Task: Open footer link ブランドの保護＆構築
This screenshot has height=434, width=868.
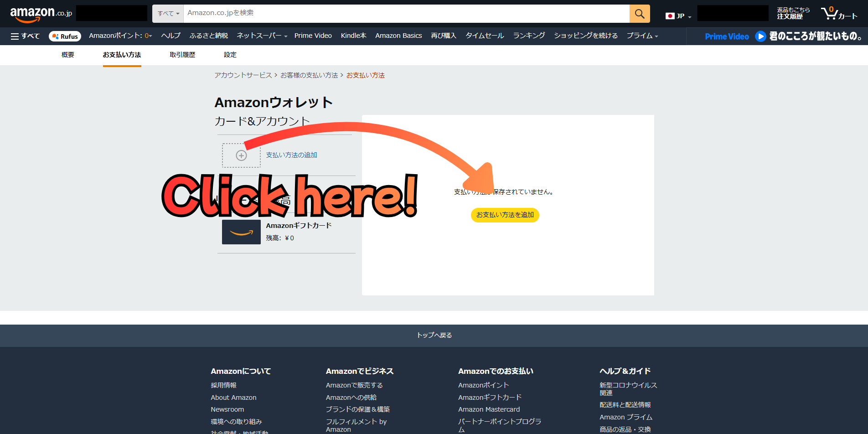Action: [x=358, y=409]
